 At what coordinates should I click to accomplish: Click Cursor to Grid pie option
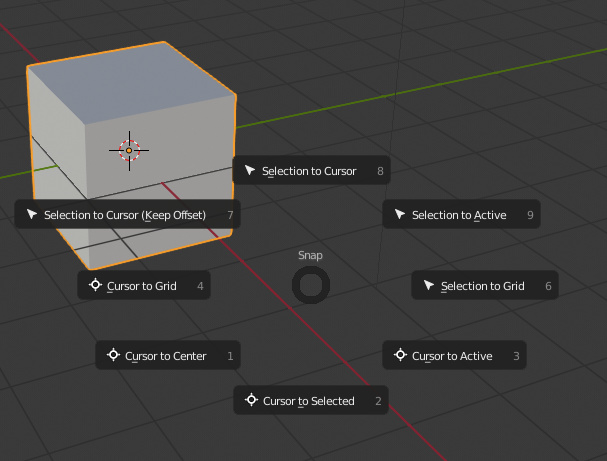pos(144,286)
